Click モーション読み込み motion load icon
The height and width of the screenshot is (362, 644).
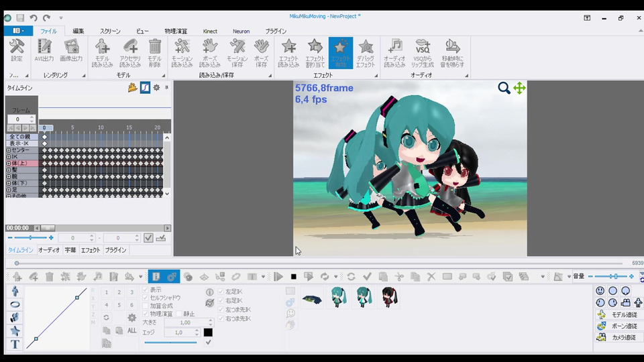182,53
